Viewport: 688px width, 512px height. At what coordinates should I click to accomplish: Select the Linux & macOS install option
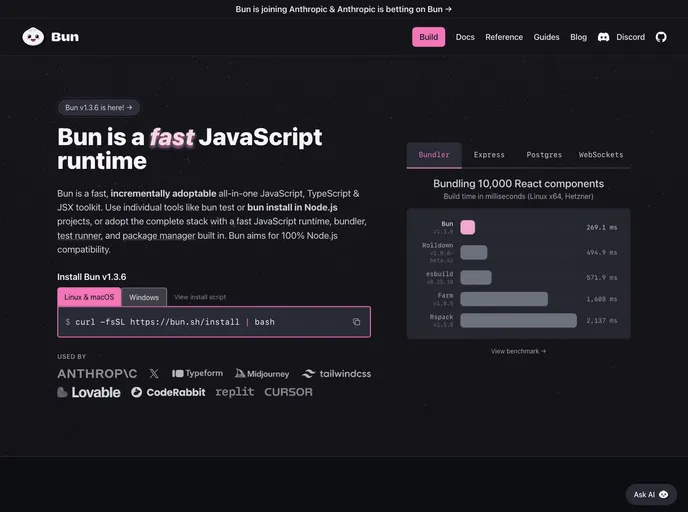[x=89, y=297]
